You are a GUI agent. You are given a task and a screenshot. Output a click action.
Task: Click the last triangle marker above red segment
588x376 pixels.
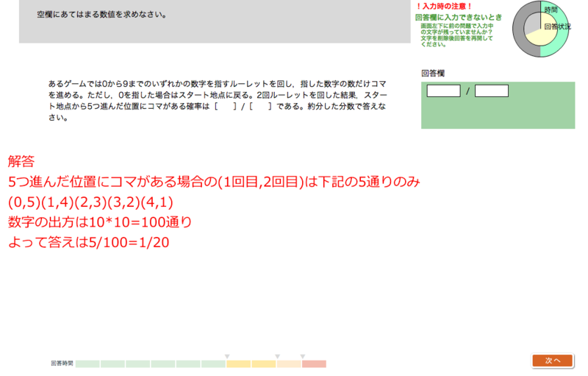[302, 356]
